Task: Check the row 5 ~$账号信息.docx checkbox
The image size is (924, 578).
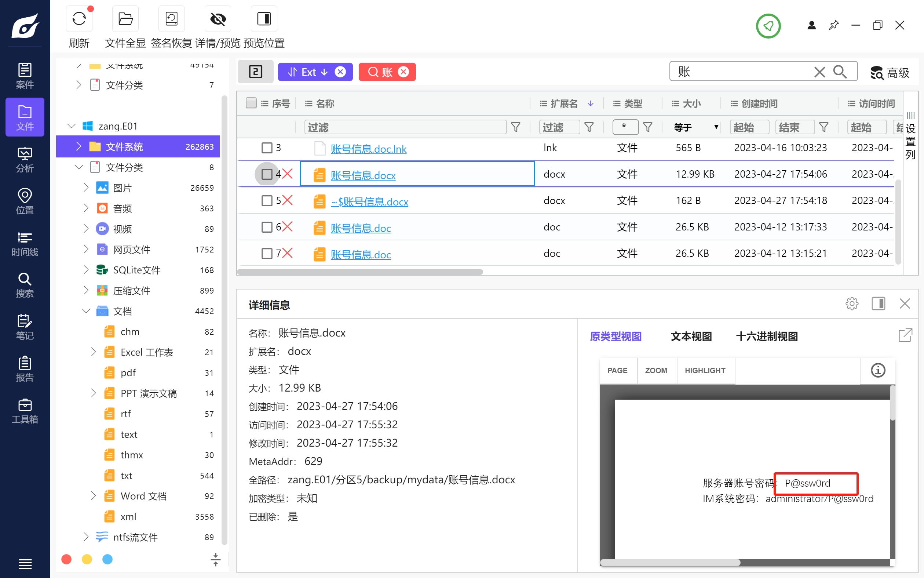Action: pyautogui.click(x=267, y=200)
